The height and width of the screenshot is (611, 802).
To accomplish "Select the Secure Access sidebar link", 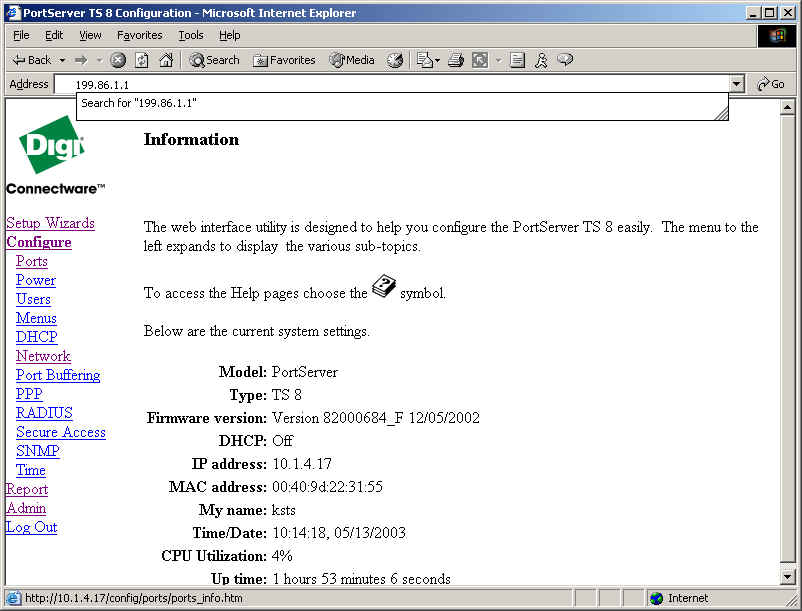I will tap(60, 432).
